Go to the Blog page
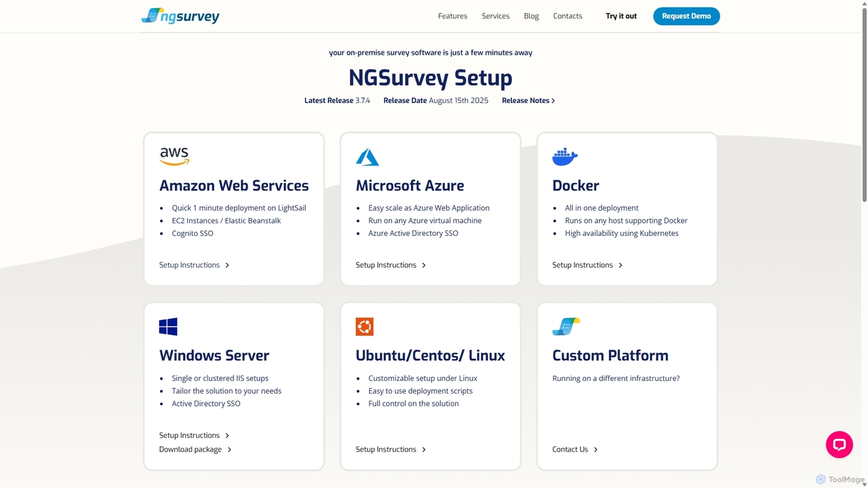Image resolution: width=868 pixels, height=488 pixels. coord(532,16)
